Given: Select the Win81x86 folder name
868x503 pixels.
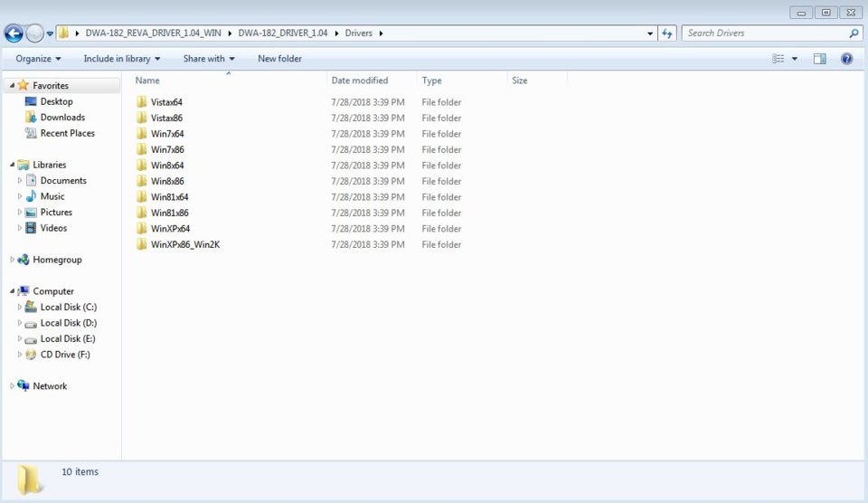Looking at the screenshot, I should [169, 213].
